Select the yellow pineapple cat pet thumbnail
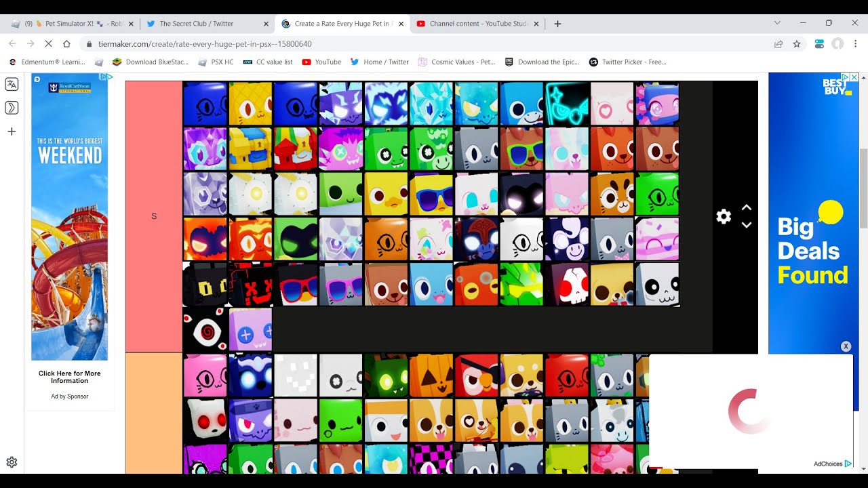The height and width of the screenshot is (488, 868). point(250,104)
